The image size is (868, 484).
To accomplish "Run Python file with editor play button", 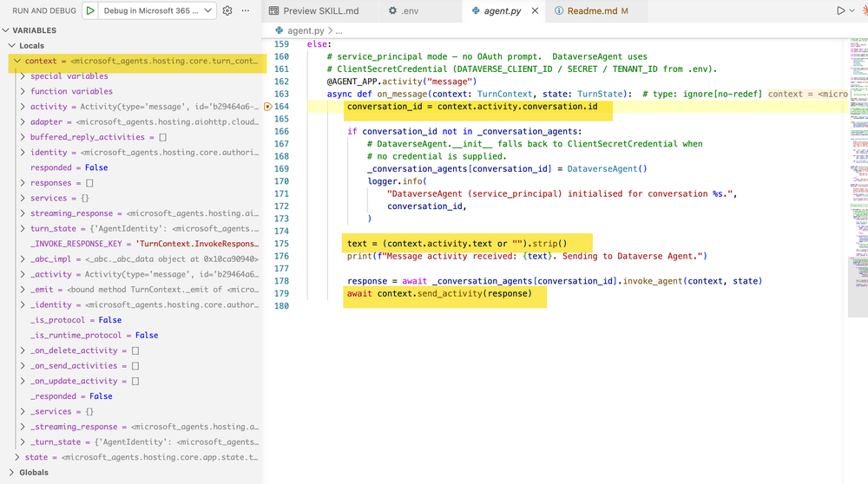I will click(840, 10).
